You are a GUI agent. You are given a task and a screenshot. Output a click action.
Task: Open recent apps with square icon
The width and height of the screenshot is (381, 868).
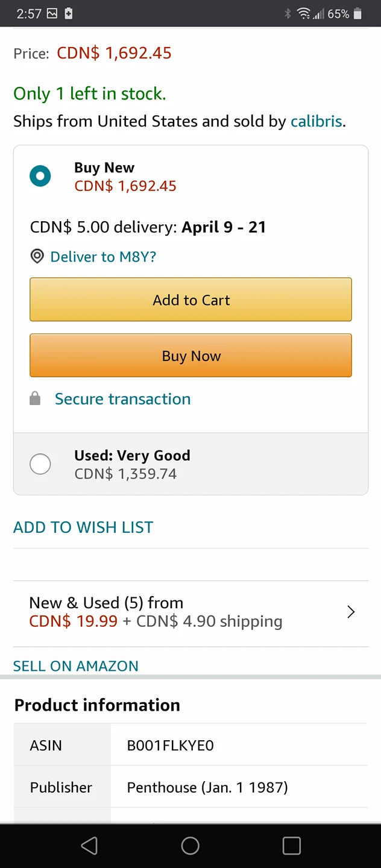coord(291,846)
